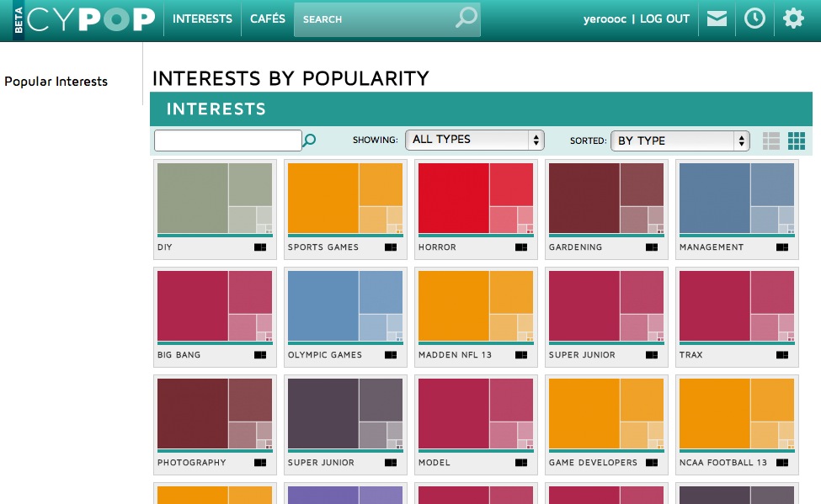Viewport: 821px width, 504px height.
Task: Click the Log Out link
Action: point(664,19)
